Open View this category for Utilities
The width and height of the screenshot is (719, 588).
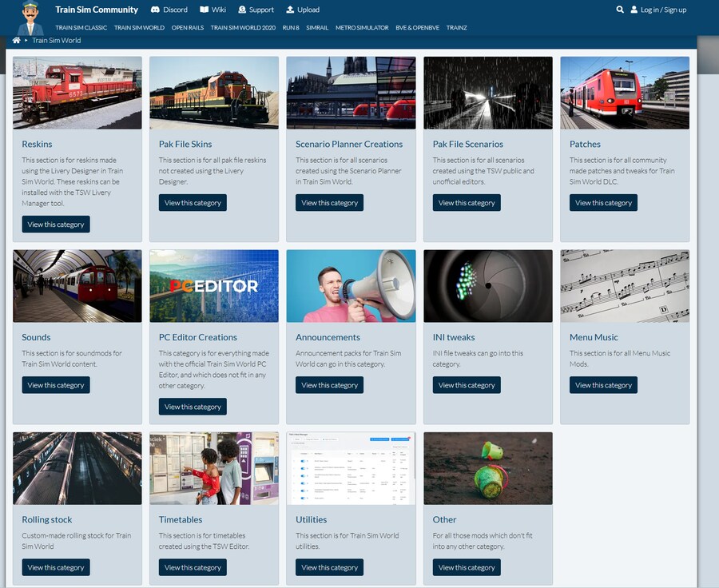click(x=329, y=567)
